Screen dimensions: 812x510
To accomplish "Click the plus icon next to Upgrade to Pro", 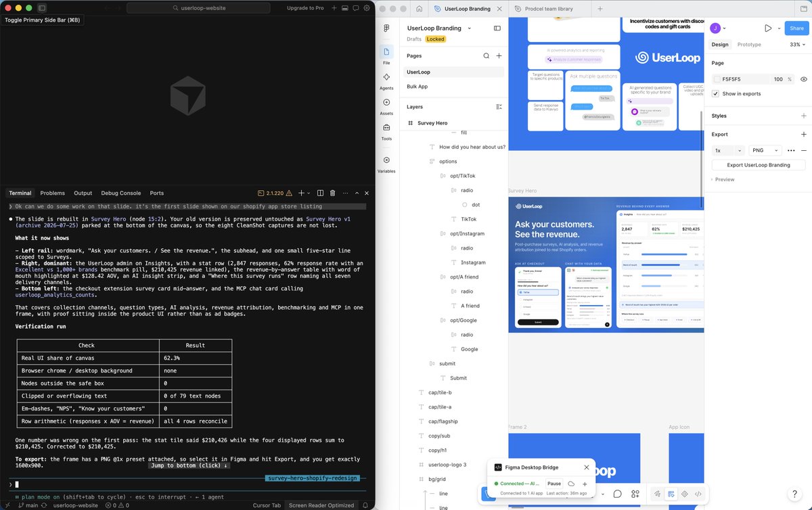I will point(334,8).
